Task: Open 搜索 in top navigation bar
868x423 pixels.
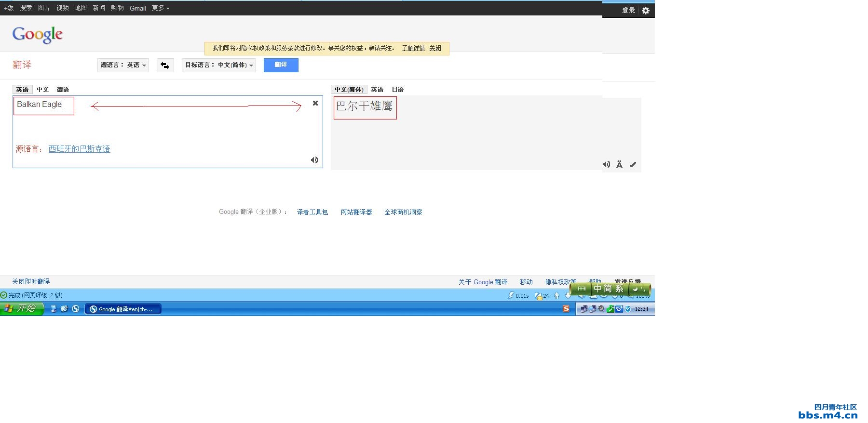Action: [x=26, y=8]
